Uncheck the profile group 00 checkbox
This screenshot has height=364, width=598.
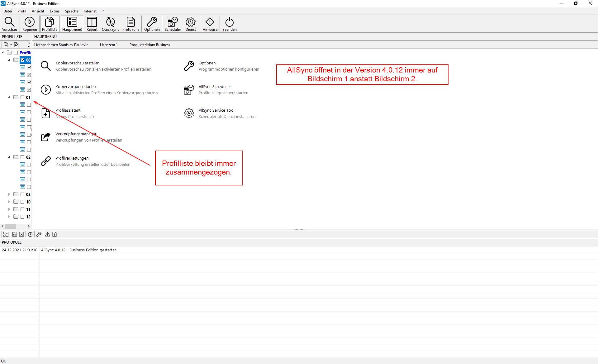(x=22, y=60)
